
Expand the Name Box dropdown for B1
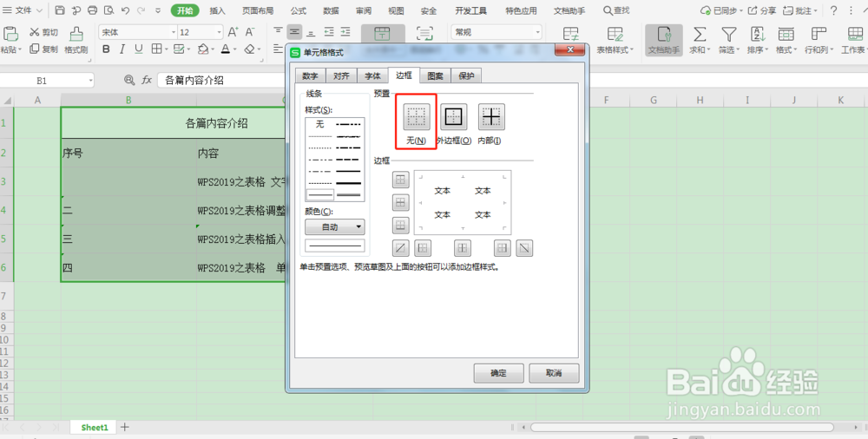[90, 81]
